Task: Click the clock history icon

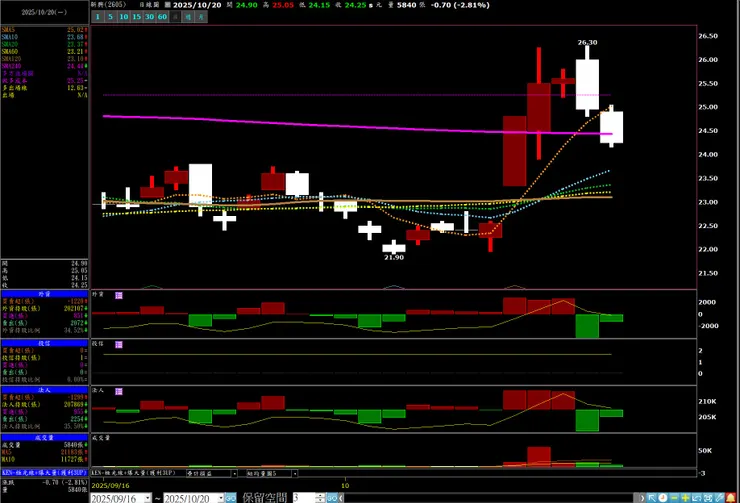Action: point(663,498)
